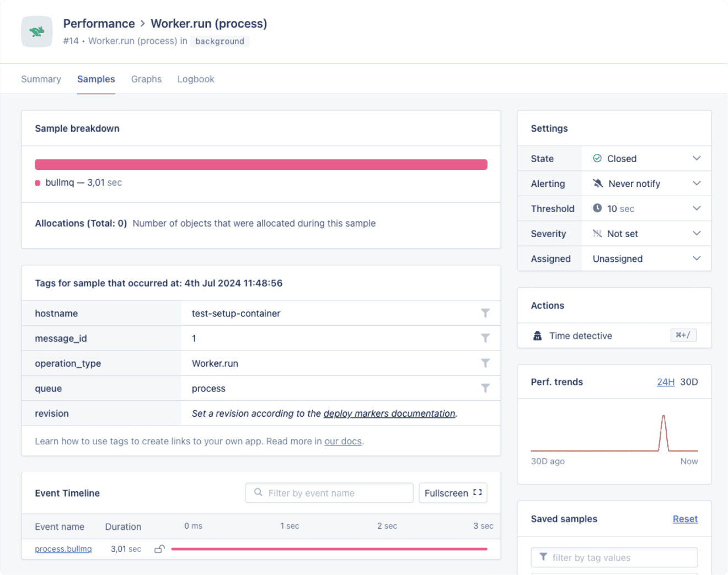The image size is (728, 575).
Task: Switch Perf. trends to 30D
Action: pos(689,382)
